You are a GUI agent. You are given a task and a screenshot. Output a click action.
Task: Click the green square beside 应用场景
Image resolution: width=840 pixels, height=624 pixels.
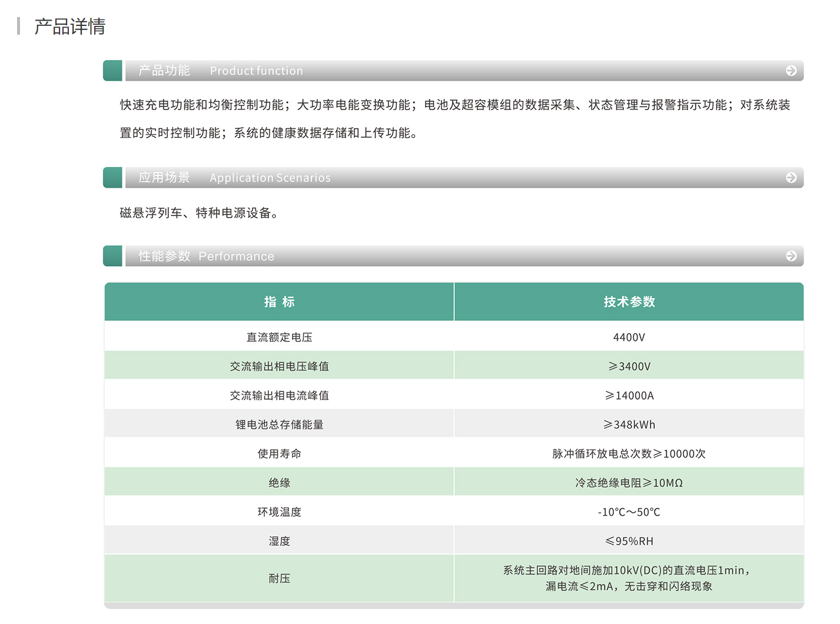click(112, 178)
